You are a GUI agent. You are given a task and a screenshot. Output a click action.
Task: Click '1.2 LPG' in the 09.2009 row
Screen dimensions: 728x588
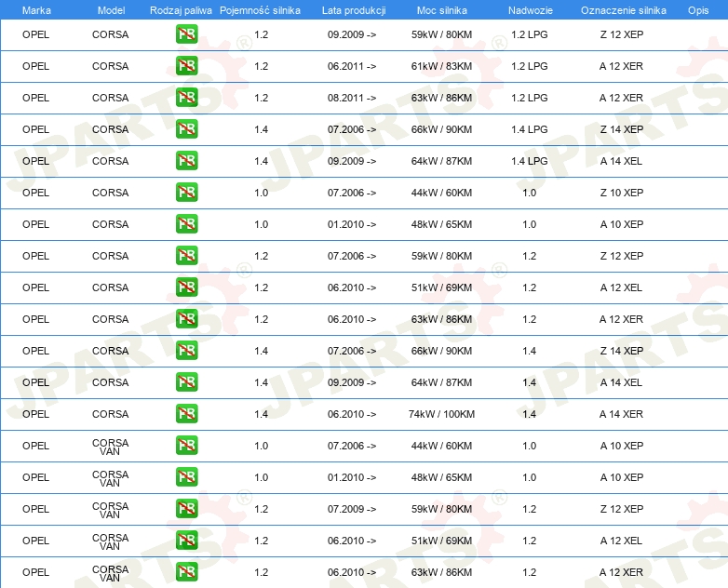tap(530, 34)
